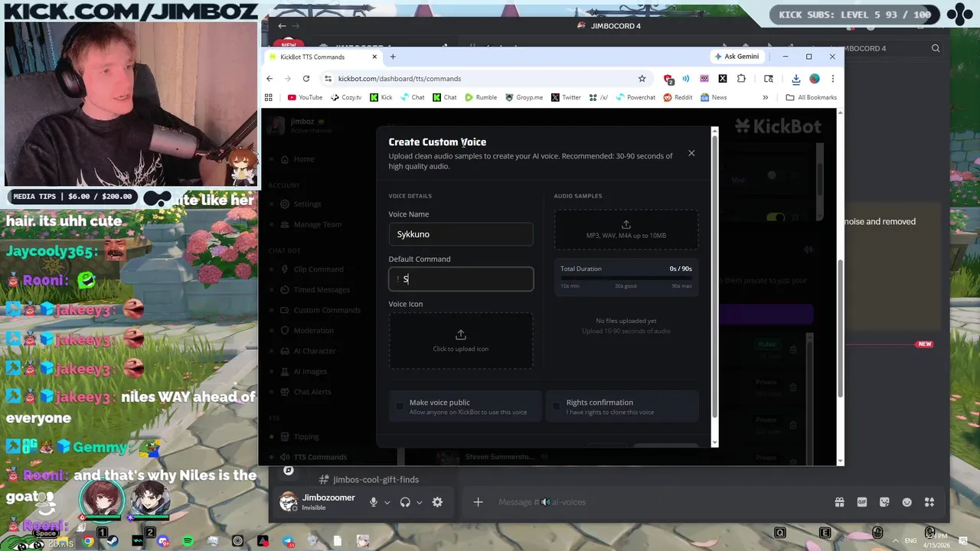
Task: Open TTS Commands in KickBot sidebar
Action: pyautogui.click(x=313, y=457)
